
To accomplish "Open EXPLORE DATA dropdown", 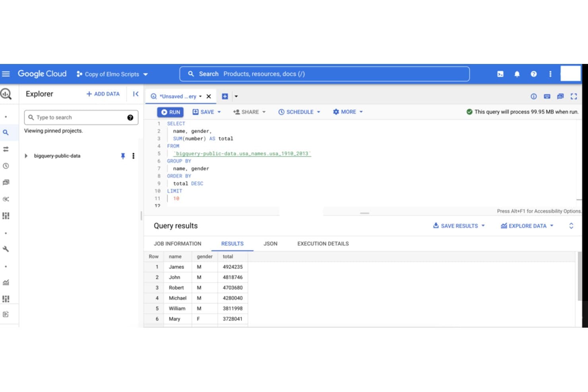I will [527, 226].
